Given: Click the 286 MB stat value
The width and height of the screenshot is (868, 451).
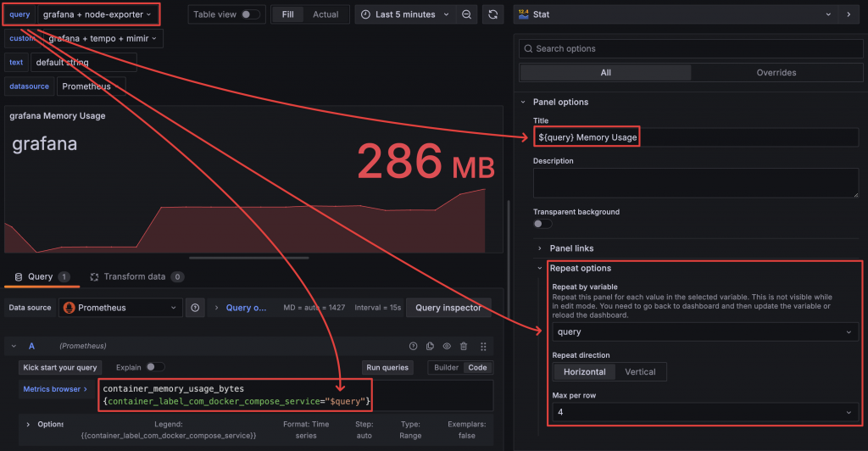Looking at the screenshot, I should [x=426, y=161].
